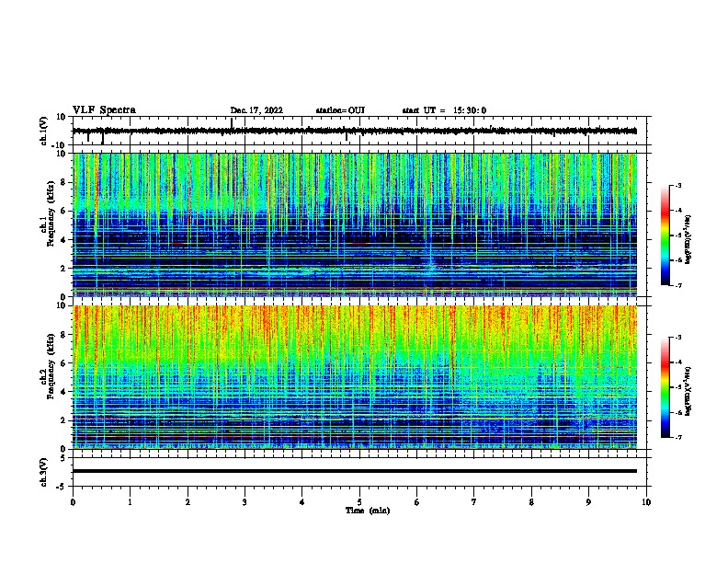728x563 pixels.
Task: Click the "1" tick on the Time axis
Action: (x=130, y=502)
